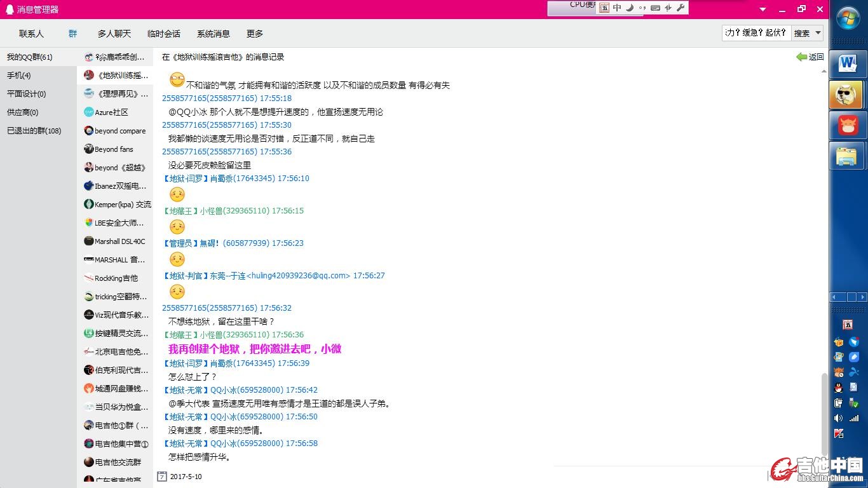Switch to the 系统消息 tab
The height and width of the screenshot is (488, 868).
pyautogui.click(x=214, y=34)
